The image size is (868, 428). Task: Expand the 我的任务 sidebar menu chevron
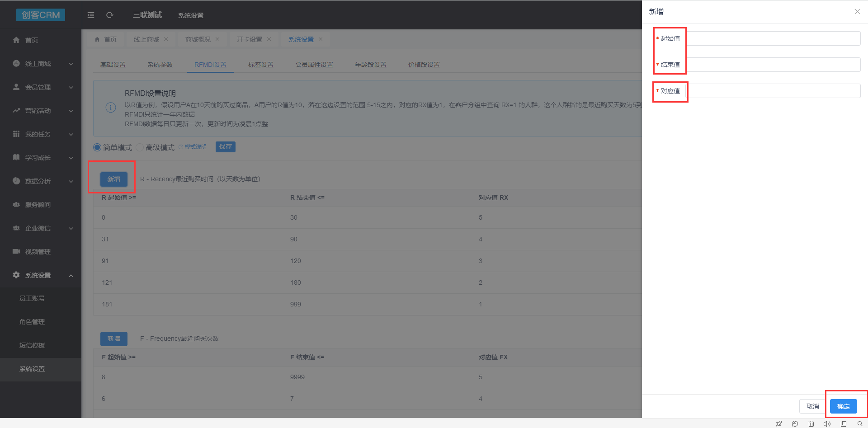pyautogui.click(x=71, y=134)
